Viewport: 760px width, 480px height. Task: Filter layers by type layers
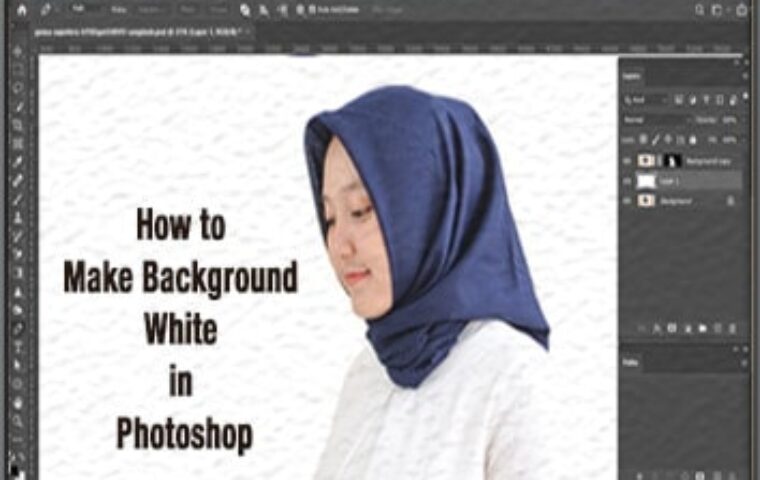[706, 100]
